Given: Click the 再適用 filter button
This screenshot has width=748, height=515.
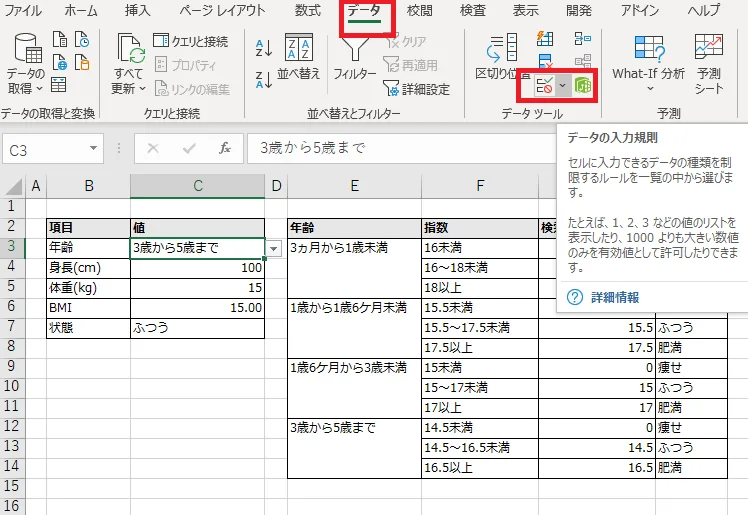Looking at the screenshot, I should click(411, 65).
